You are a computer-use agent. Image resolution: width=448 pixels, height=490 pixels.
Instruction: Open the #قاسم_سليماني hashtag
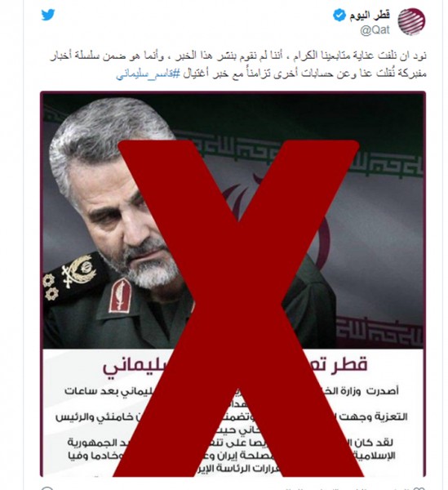pos(148,73)
